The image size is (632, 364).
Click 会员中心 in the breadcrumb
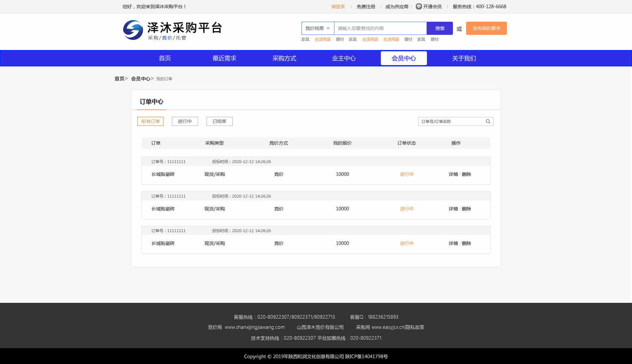point(141,79)
